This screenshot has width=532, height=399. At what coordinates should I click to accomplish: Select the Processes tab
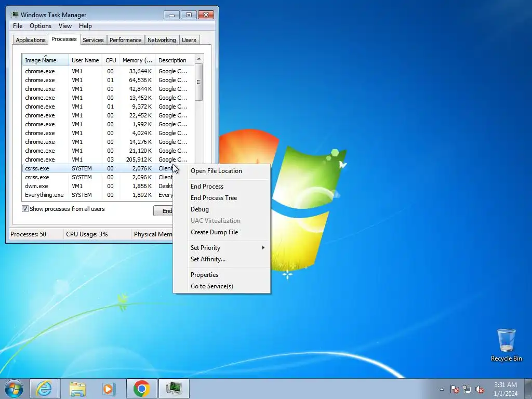64,39
